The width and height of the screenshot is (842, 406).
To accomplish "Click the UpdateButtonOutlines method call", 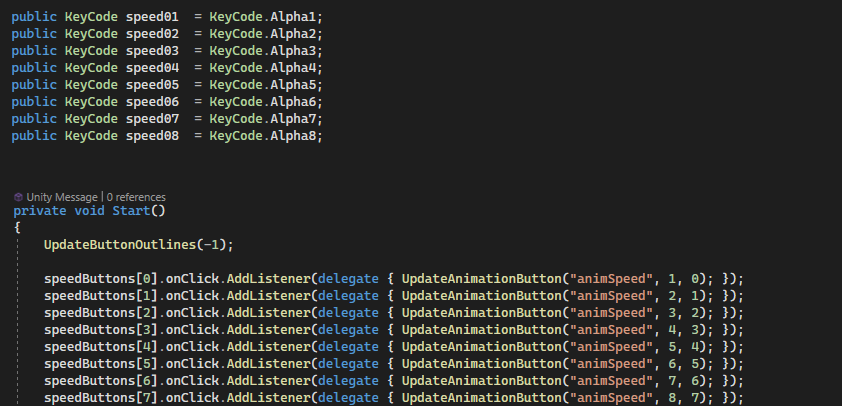I will pyautogui.click(x=120, y=245).
